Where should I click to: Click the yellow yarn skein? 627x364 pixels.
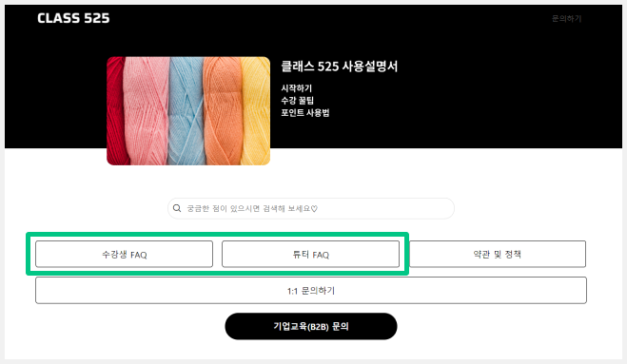[x=256, y=111]
